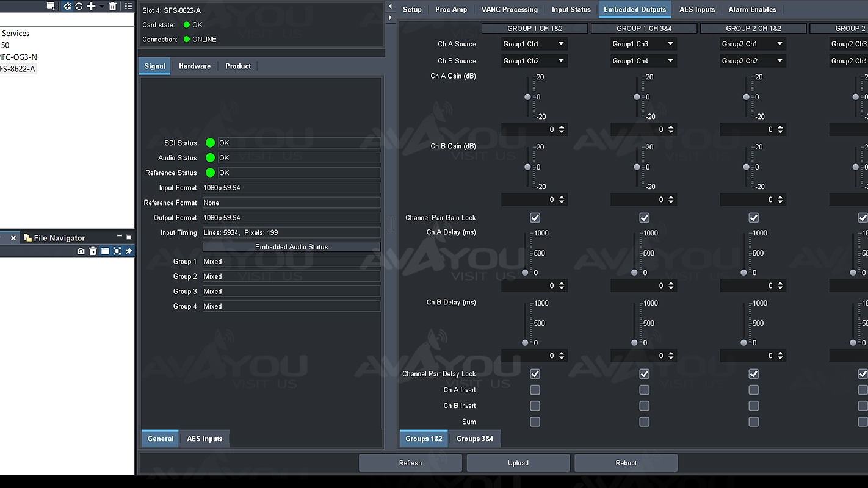Click the pin icon in the File Navigator toolbar
This screenshot has width=868, height=488.
pos(129,251)
